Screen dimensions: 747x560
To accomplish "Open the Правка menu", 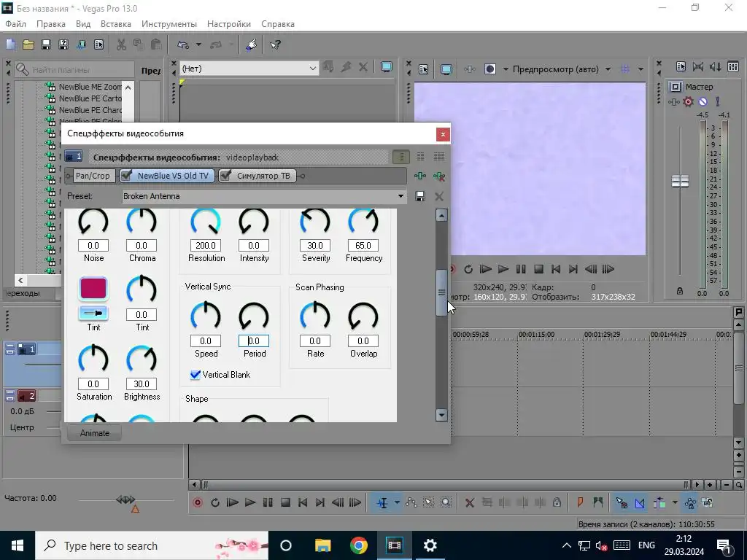I will coord(51,24).
